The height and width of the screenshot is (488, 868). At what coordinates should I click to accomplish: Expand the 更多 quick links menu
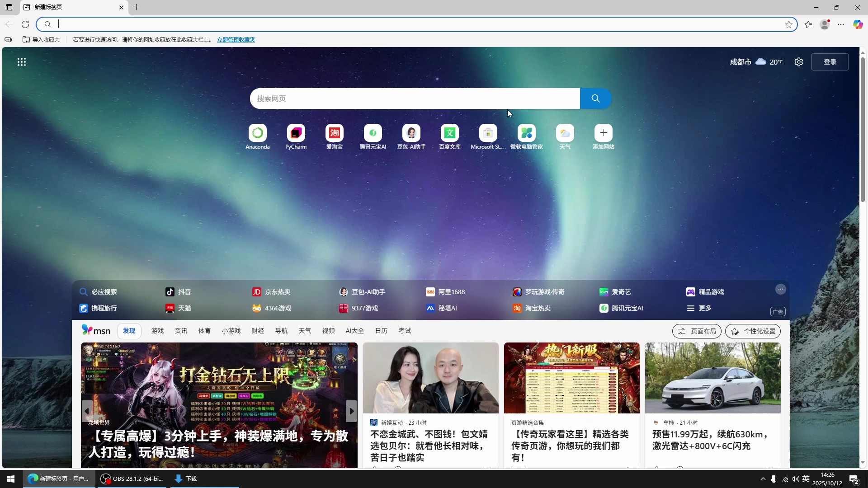pyautogui.click(x=699, y=308)
